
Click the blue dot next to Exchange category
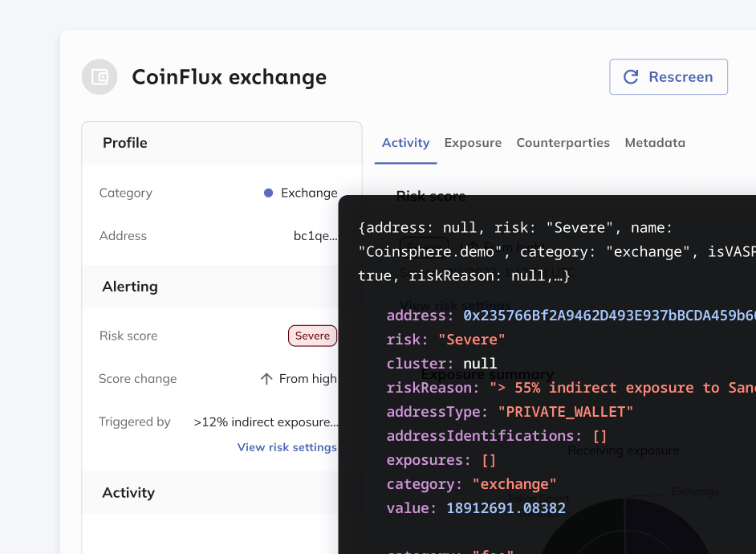269,193
